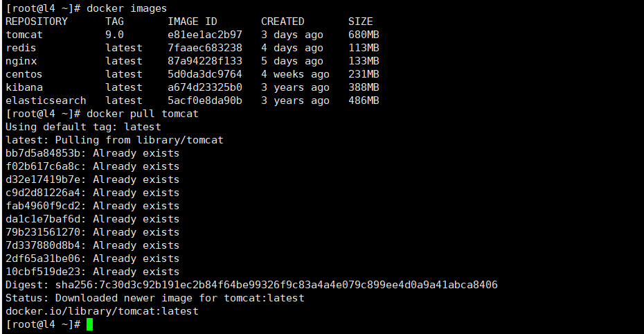Image resolution: width=644 pixels, height=334 pixels.
Task: Click 'Status: Downloaded newer image' line
Action: click(x=155, y=298)
